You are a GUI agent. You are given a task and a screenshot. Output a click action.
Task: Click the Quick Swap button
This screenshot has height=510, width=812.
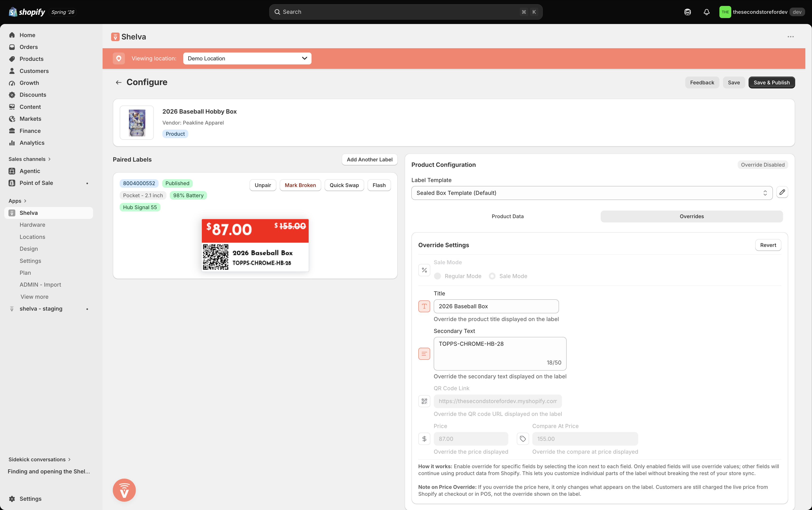click(x=344, y=185)
